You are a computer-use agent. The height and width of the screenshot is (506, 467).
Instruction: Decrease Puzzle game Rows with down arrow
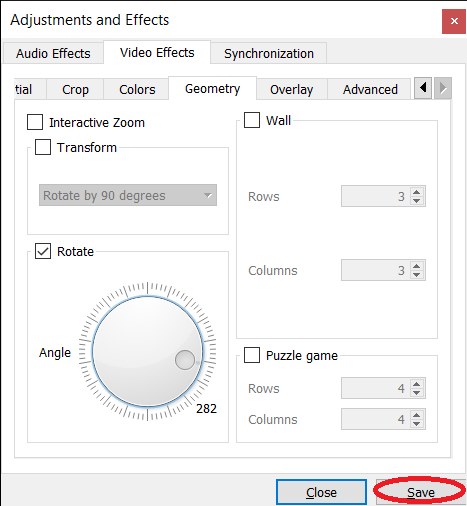point(416,393)
